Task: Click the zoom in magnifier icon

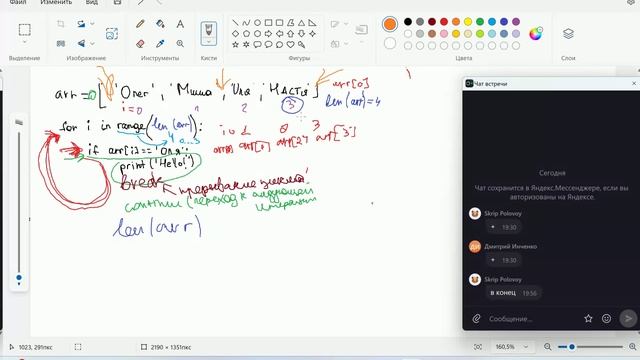Action: coord(633,347)
